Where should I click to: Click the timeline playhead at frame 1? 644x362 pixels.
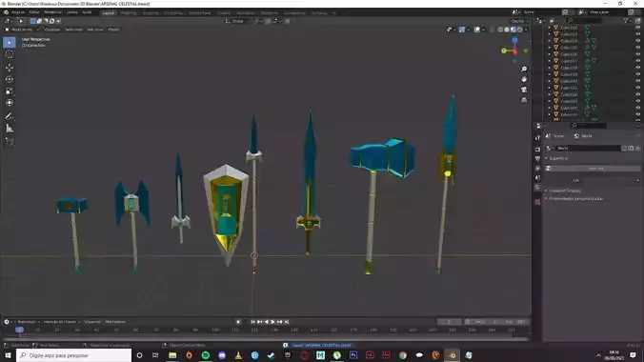click(19, 330)
